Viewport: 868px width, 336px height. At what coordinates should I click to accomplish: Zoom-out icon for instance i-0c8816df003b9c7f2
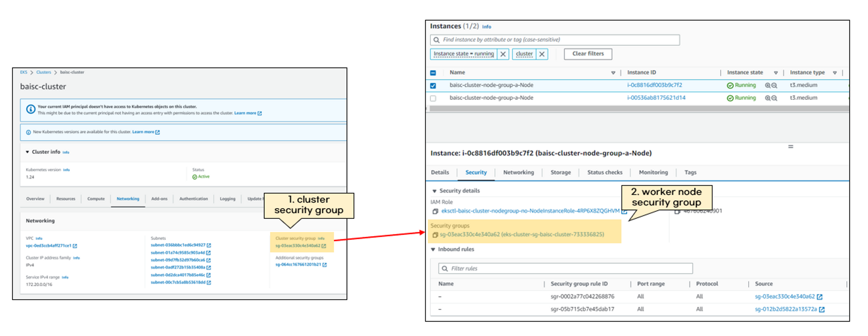pyautogui.click(x=774, y=85)
